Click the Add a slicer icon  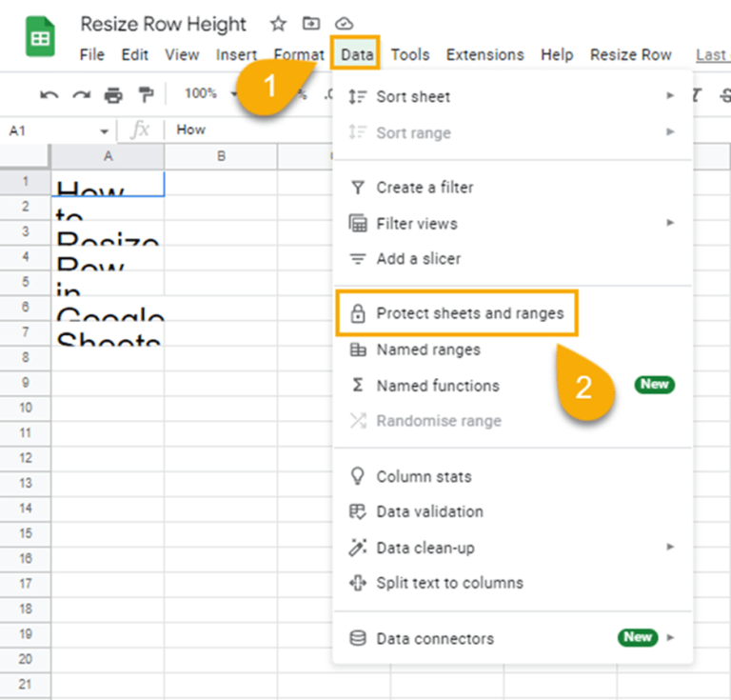[358, 258]
